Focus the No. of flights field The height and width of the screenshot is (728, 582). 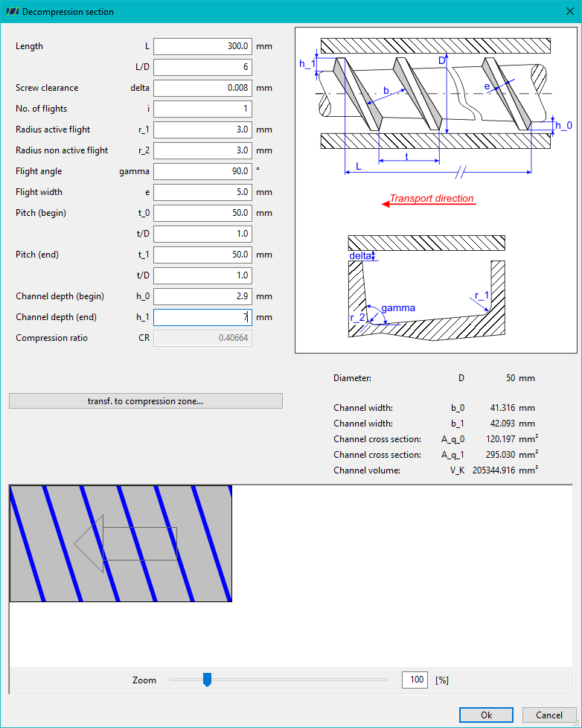click(203, 109)
